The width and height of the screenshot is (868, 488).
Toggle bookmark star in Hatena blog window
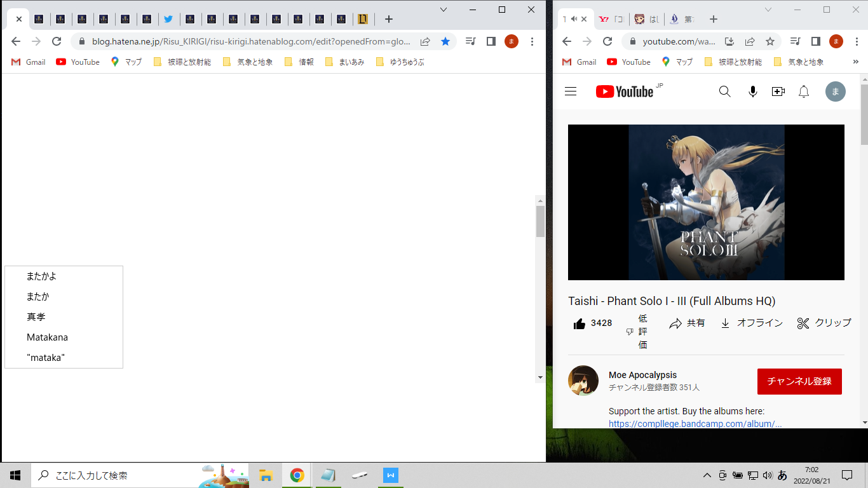(445, 41)
